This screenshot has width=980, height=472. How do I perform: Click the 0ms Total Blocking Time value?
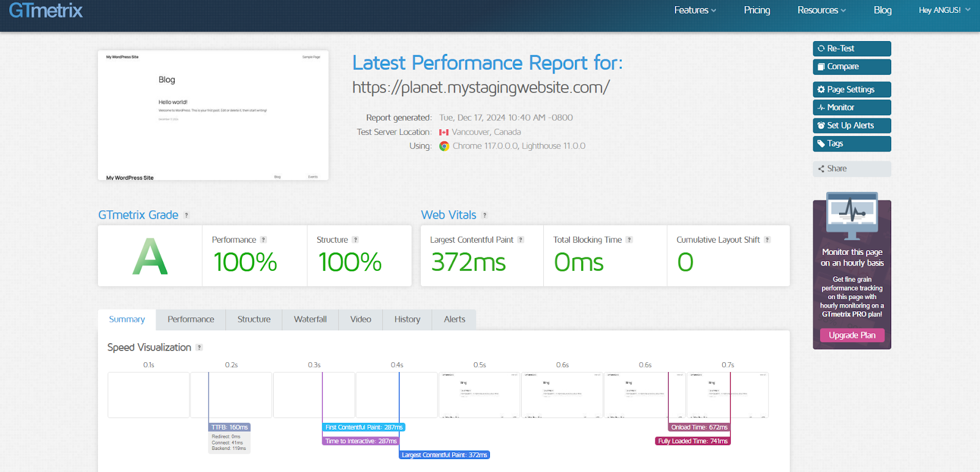(x=579, y=262)
